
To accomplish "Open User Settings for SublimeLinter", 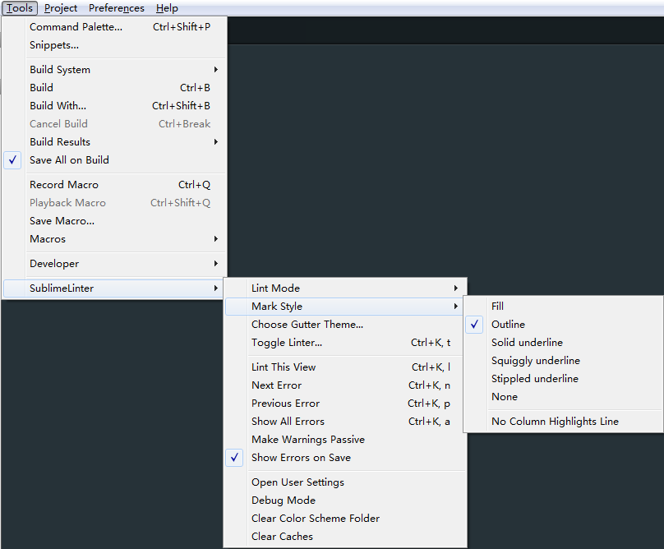I will (x=345, y=482).
